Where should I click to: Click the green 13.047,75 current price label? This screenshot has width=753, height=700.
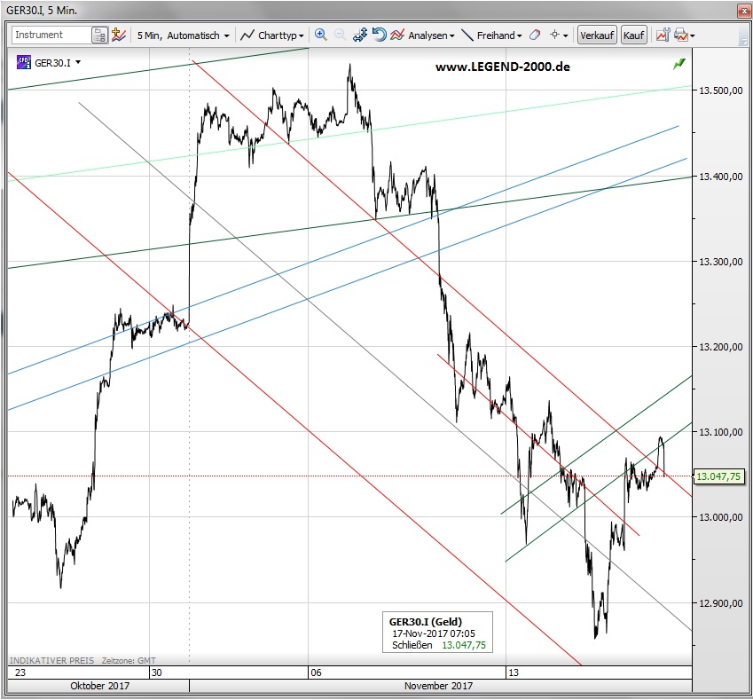[718, 476]
